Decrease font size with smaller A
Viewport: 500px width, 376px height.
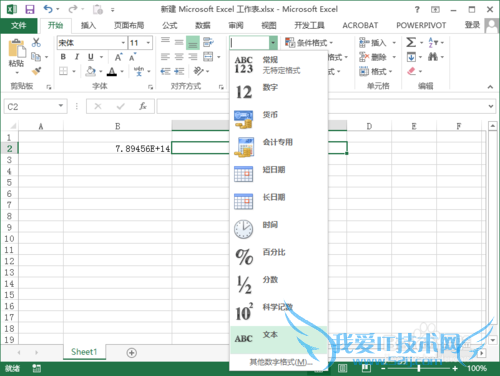[x=133, y=57]
